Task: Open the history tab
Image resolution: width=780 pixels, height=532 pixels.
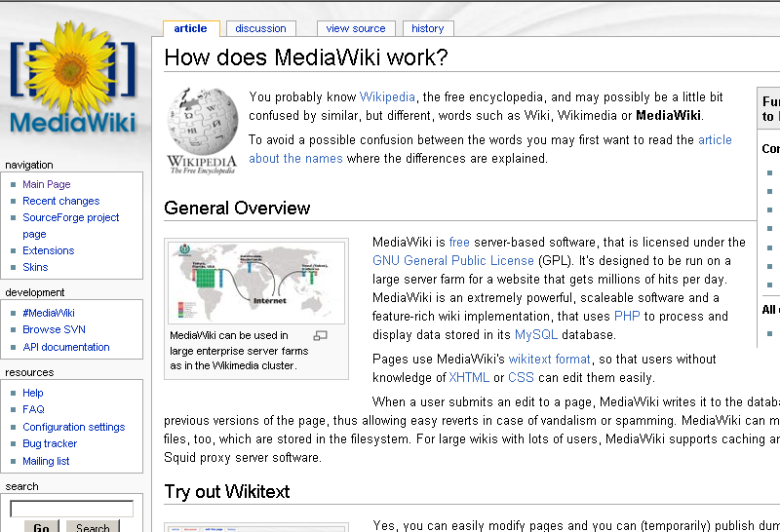Action: pos(427,28)
